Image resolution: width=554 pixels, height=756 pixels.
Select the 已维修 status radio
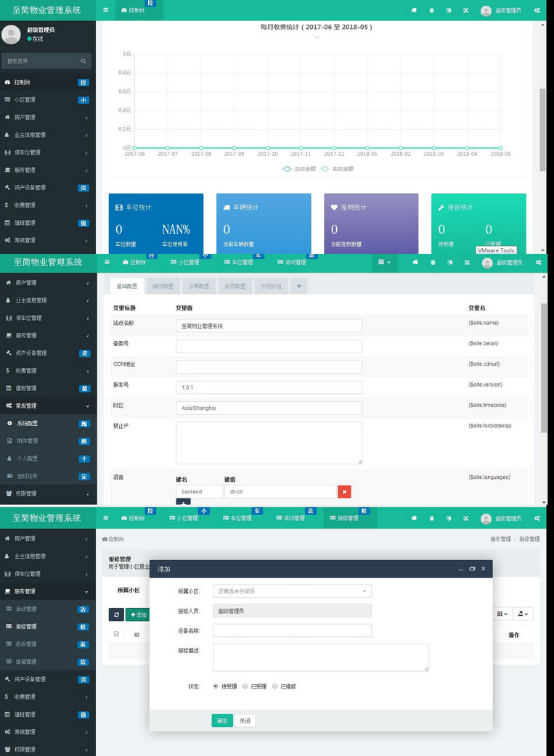point(274,686)
